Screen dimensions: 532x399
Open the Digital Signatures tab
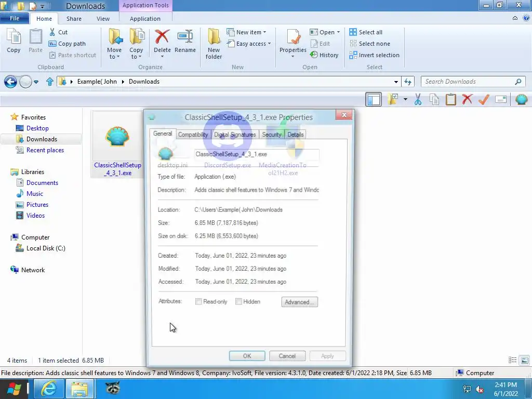(x=235, y=135)
